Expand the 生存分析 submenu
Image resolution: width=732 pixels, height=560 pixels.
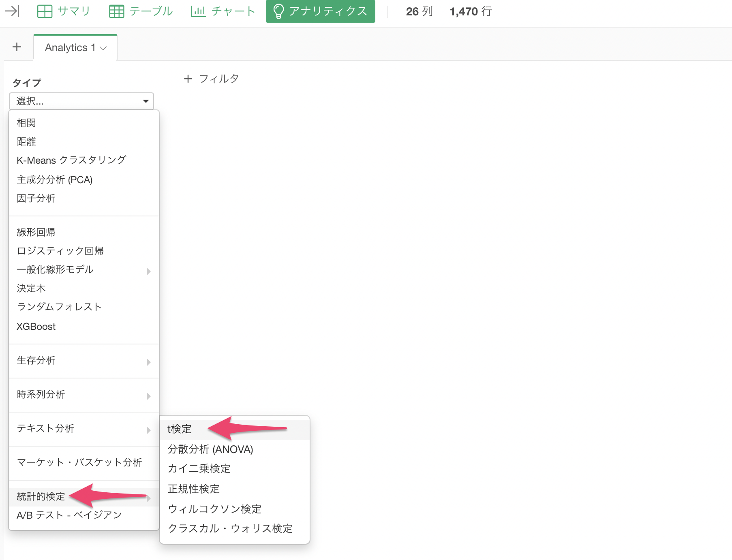click(x=84, y=360)
